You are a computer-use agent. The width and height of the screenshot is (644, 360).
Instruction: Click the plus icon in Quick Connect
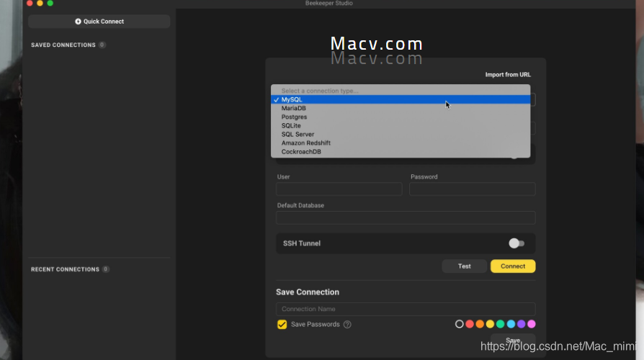(x=78, y=22)
